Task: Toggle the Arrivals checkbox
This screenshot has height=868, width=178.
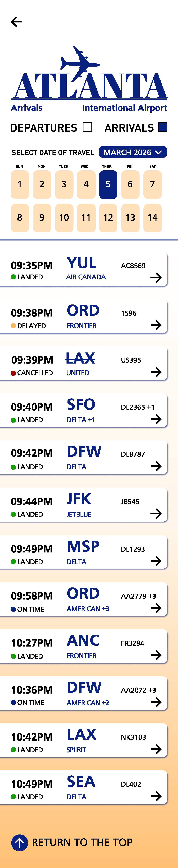Action: pyautogui.click(x=163, y=127)
